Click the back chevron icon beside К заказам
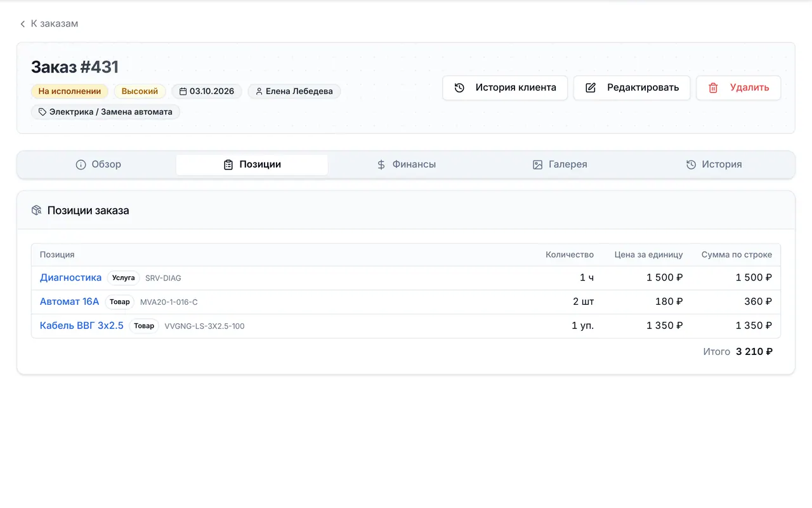 click(23, 23)
